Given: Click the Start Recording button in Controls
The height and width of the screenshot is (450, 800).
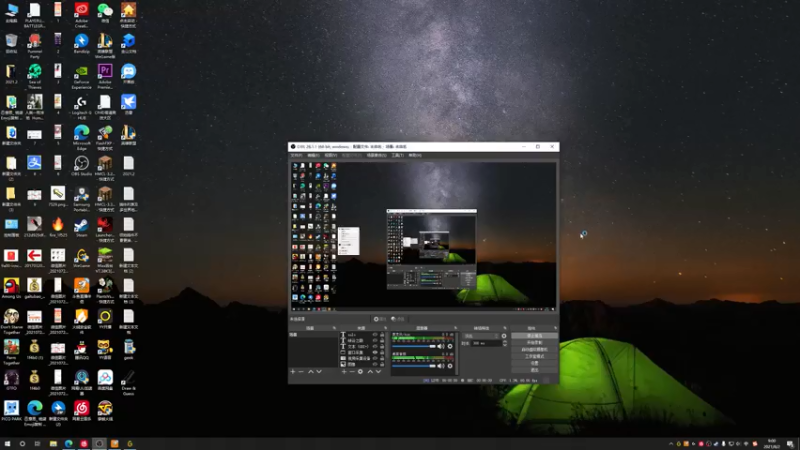Looking at the screenshot, I should [x=535, y=342].
